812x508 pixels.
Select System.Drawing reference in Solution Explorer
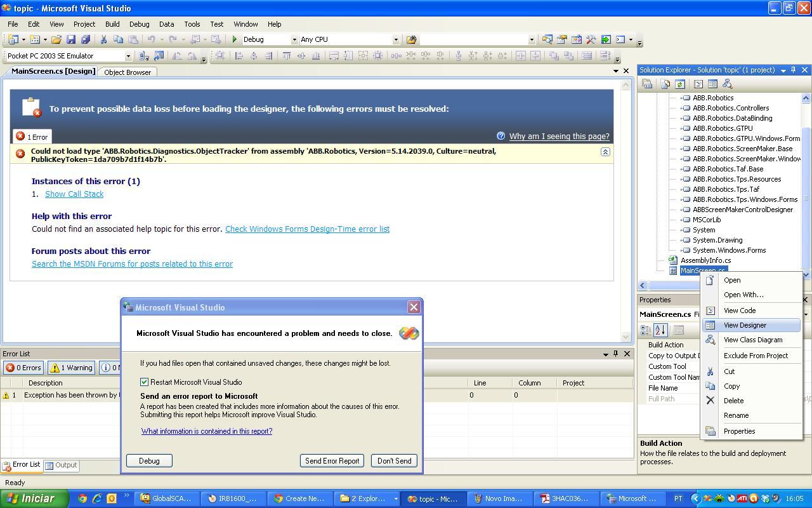coord(717,240)
